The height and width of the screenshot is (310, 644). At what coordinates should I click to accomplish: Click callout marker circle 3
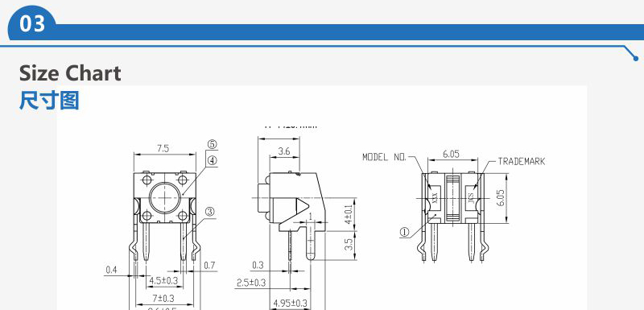point(210,212)
